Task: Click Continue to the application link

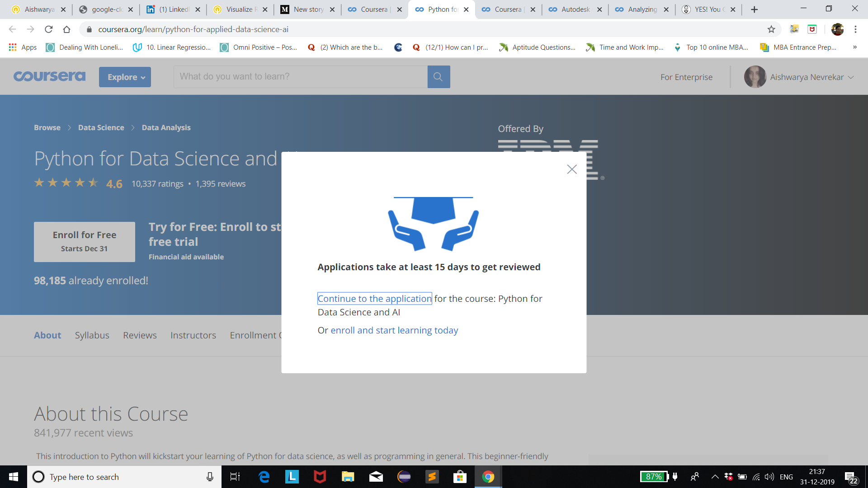Action: (374, 299)
